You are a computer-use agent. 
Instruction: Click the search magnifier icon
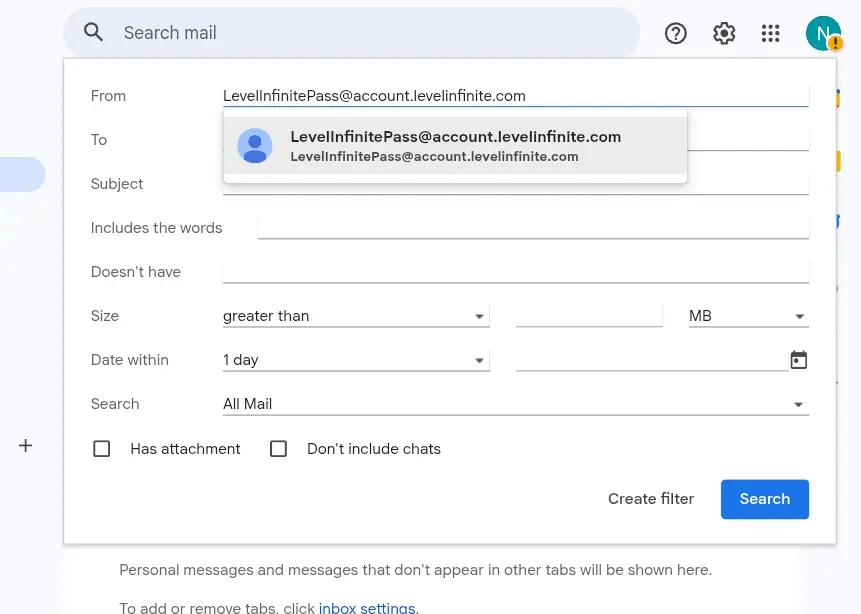[93, 32]
